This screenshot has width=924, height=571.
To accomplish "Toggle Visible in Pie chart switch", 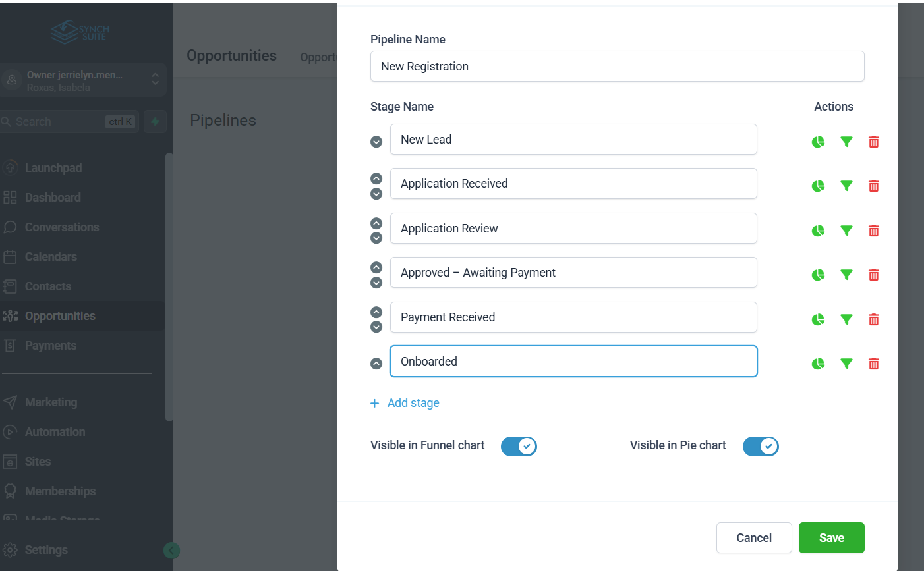I will [x=761, y=447].
